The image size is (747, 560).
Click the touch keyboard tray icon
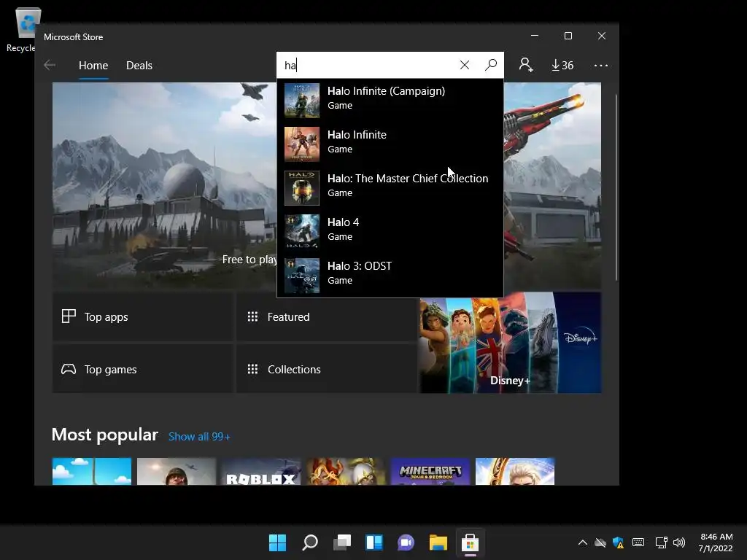point(638,542)
